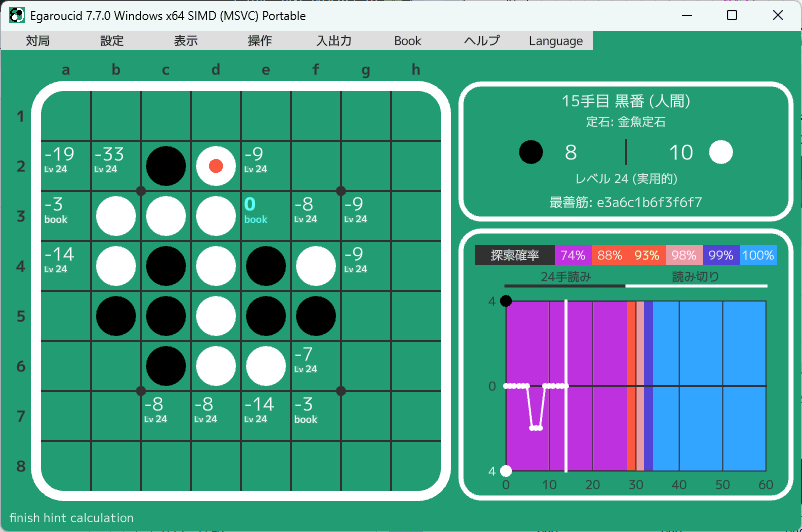Open the 対局 menu
The height and width of the screenshot is (532, 802).
pyautogui.click(x=38, y=41)
